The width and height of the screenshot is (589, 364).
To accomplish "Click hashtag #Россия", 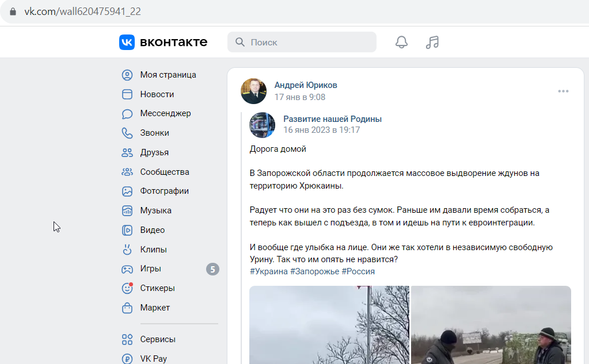I will tap(358, 271).
